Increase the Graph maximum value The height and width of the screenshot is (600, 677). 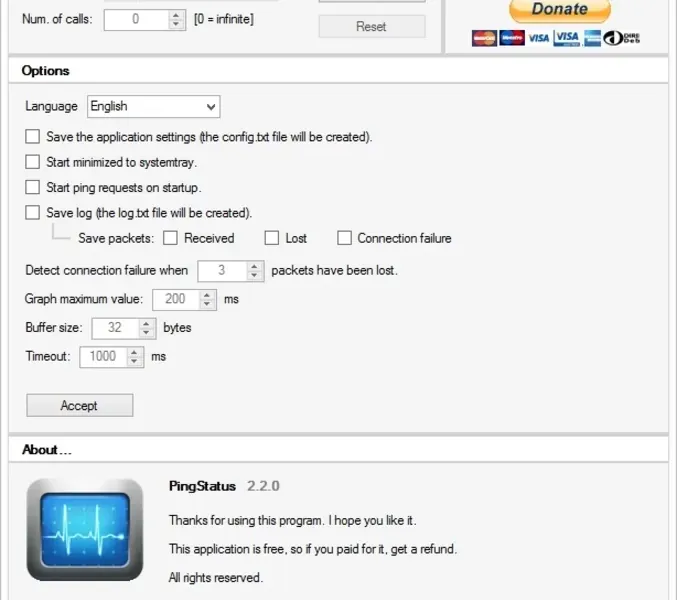pos(207,295)
